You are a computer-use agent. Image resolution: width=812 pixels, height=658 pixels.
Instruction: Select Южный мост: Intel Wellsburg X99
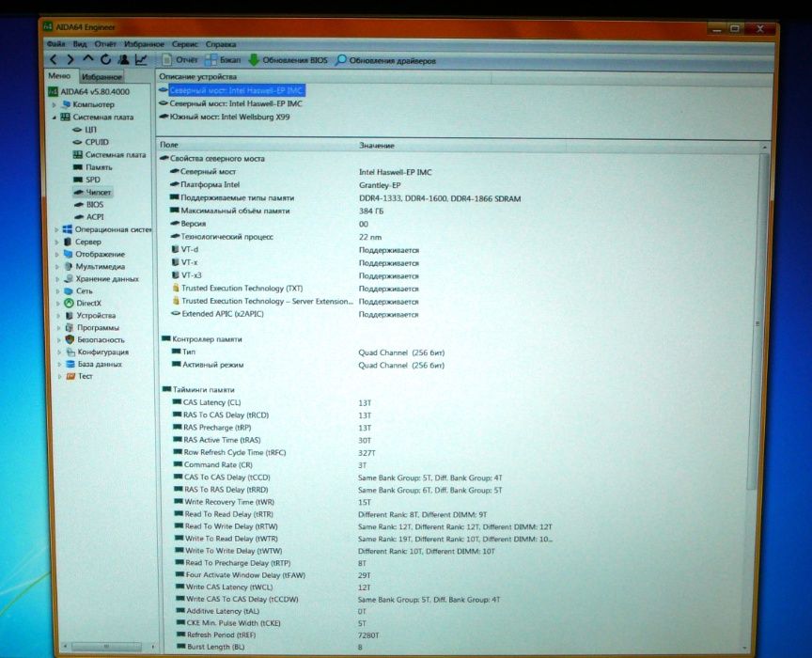click(x=225, y=117)
